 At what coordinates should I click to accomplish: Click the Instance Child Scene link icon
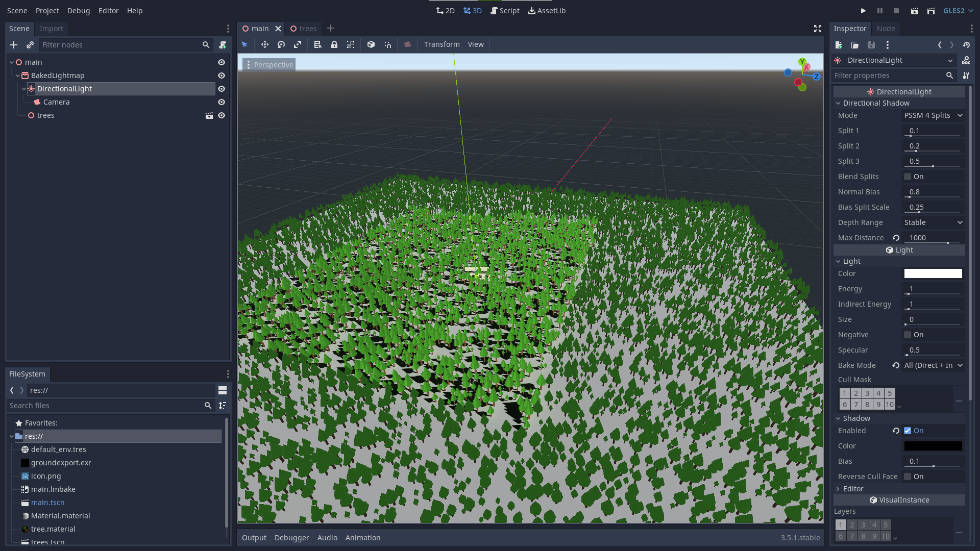(x=30, y=45)
